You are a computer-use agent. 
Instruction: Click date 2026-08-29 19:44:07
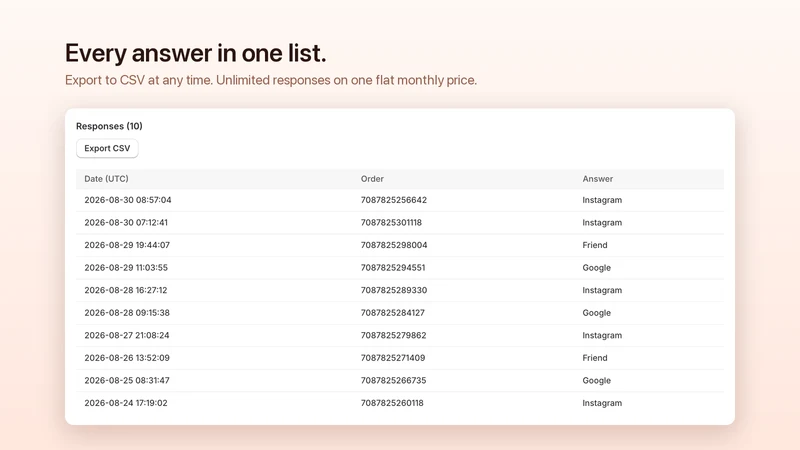click(127, 245)
